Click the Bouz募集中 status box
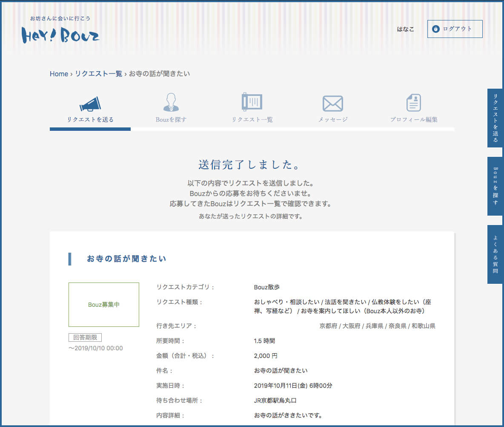 (x=104, y=305)
